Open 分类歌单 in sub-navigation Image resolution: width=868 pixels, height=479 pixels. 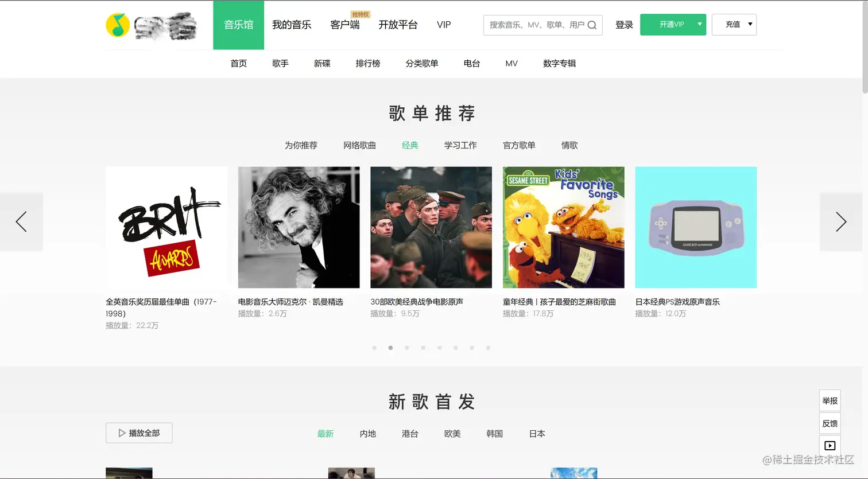tap(422, 64)
